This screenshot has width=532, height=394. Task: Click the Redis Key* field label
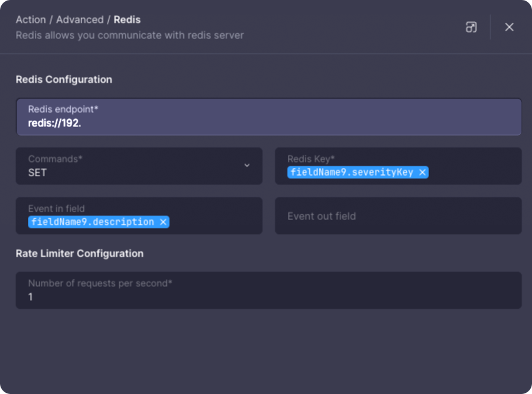click(x=311, y=159)
